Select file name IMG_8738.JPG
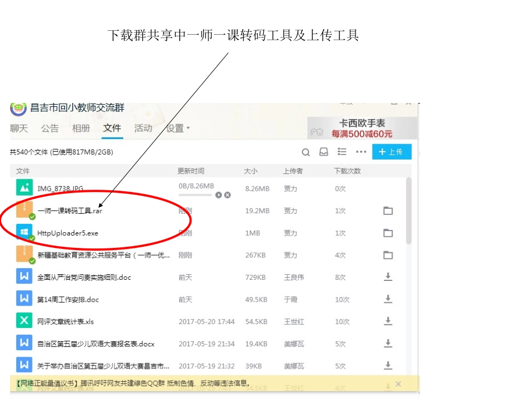Screen dimensions: 532x399 point(60,189)
